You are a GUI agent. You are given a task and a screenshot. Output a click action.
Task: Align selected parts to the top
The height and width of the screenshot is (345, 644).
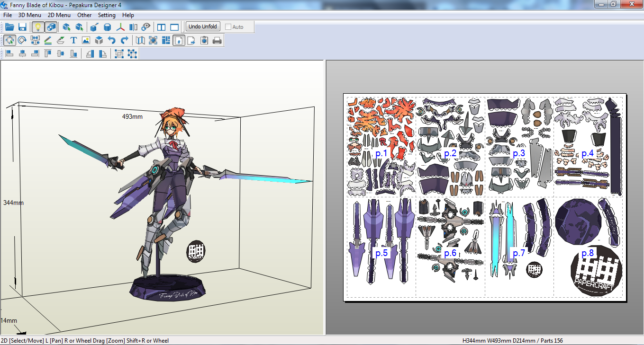(x=48, y=53)
